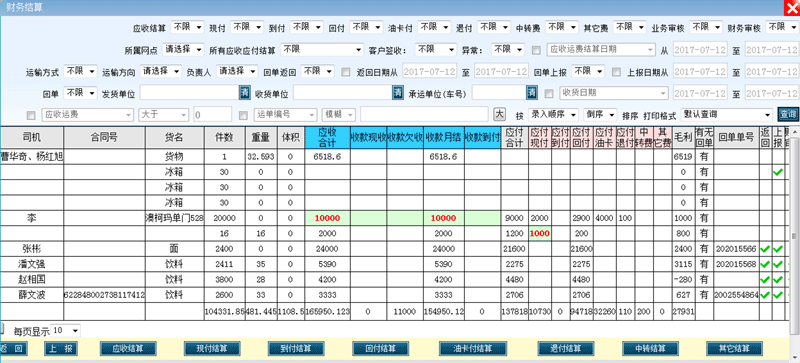Expand the 所有应收应付结算 combo box
The width and height of the screenshot is (800, 363).
322,50
